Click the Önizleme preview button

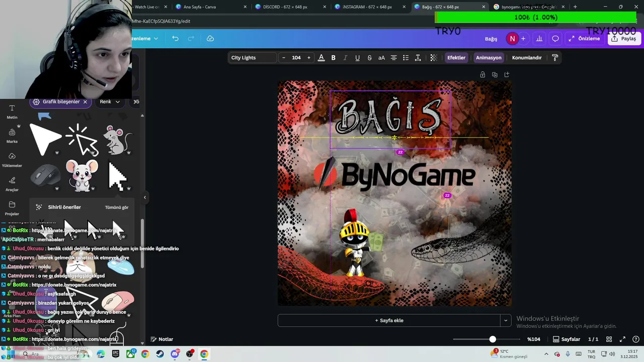pos(584,39)
